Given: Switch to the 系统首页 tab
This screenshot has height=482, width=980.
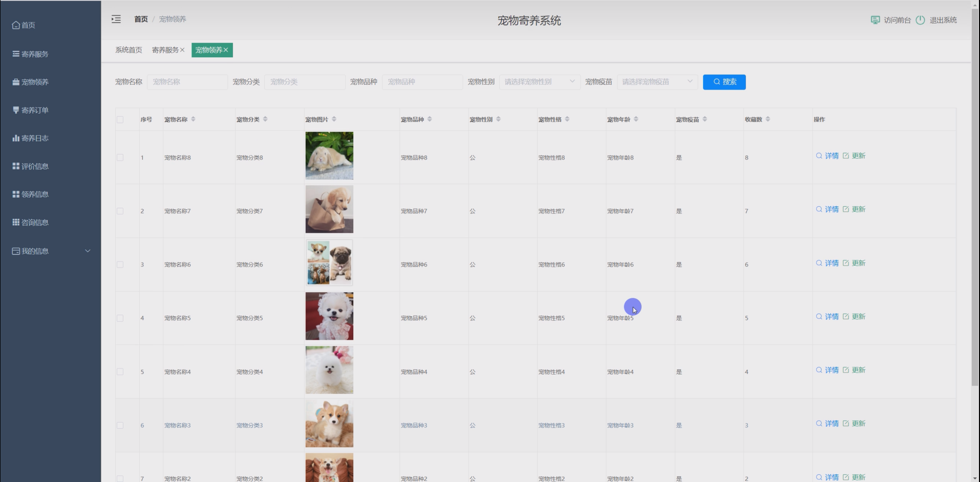Looking at the screenshot, I should [x=129, y=50].
